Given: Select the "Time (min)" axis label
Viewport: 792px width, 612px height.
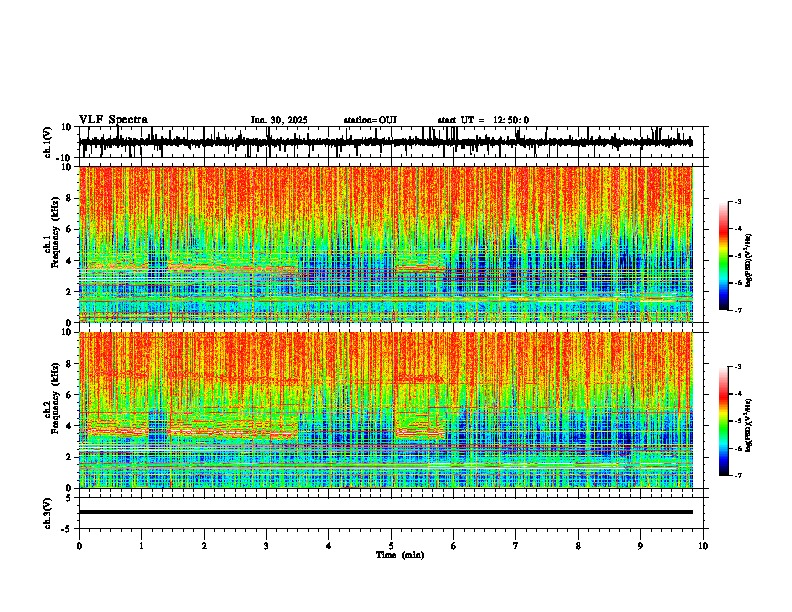Looking at the screenshot, I should coord(400,555).
